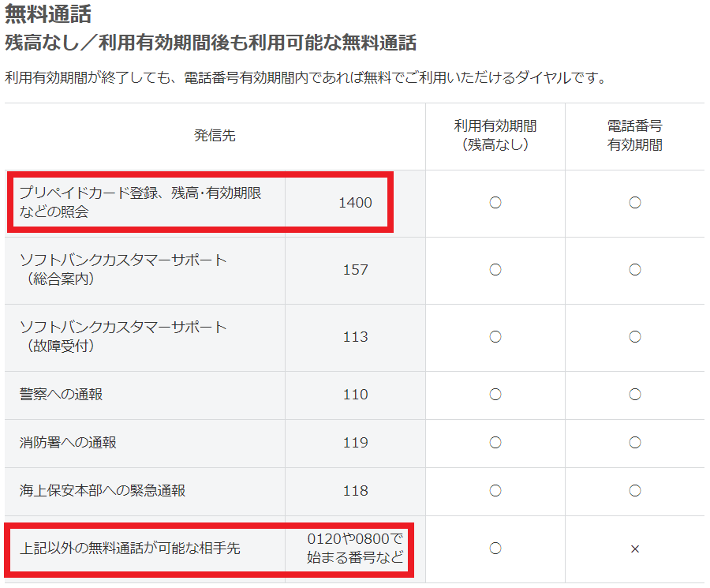Viewport: 710px width, 588px height.
Task: Click the ○ mark for 157 電話番号有効期間
Action: [x=635, y=270]
